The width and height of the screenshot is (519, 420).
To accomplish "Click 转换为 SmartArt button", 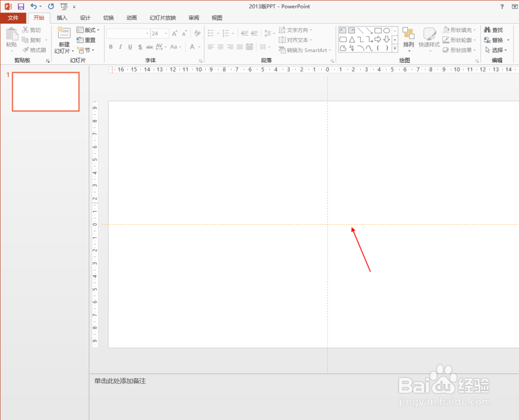I will click(x=305, y=50).
